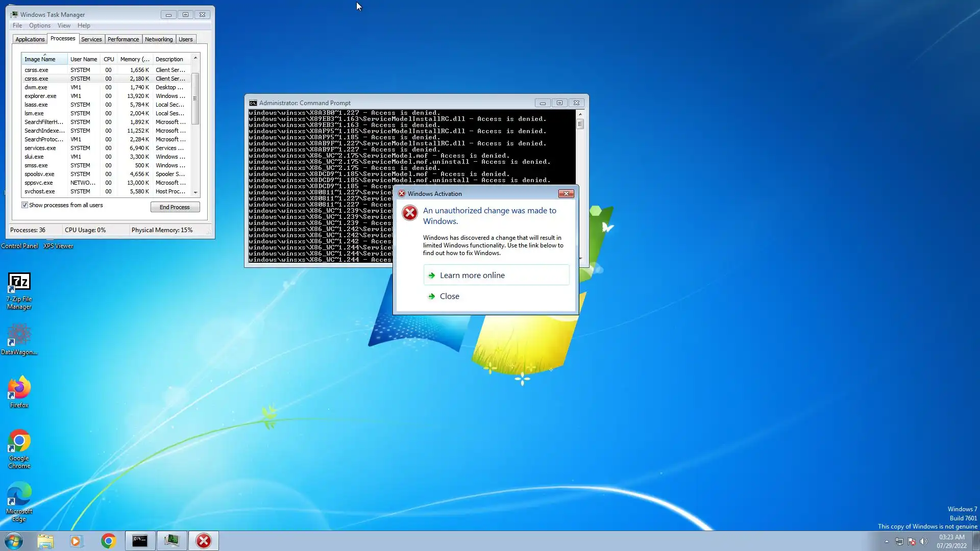Select the explorer.exe process row
980x551 pixels.
tap(40, 96)
